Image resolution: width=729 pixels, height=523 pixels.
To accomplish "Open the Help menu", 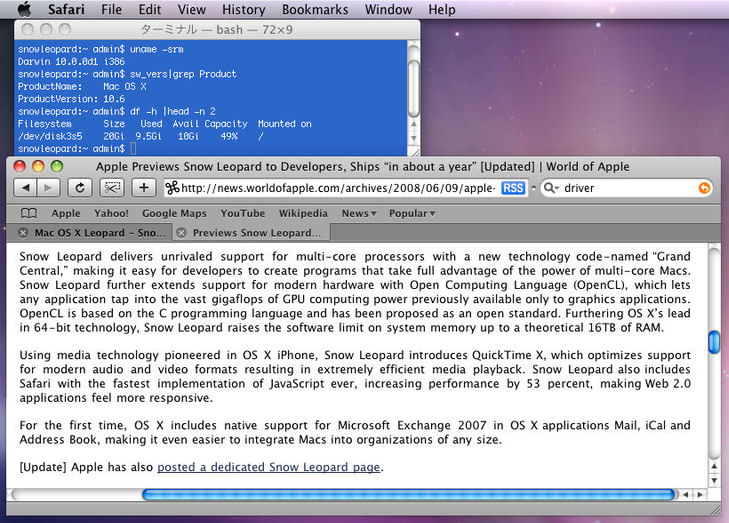I will coord(442,10).
